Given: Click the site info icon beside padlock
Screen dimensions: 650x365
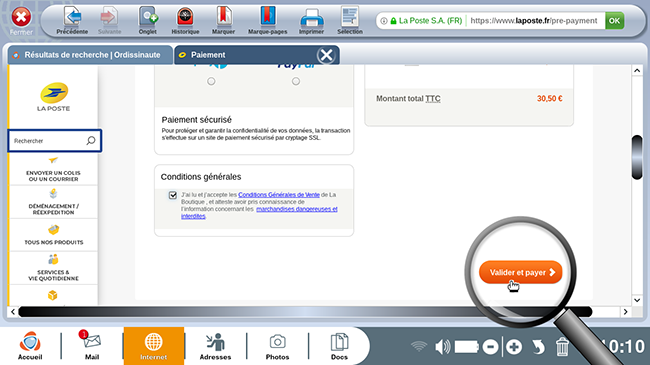Looking at the screenshot, I should point(384,21).
